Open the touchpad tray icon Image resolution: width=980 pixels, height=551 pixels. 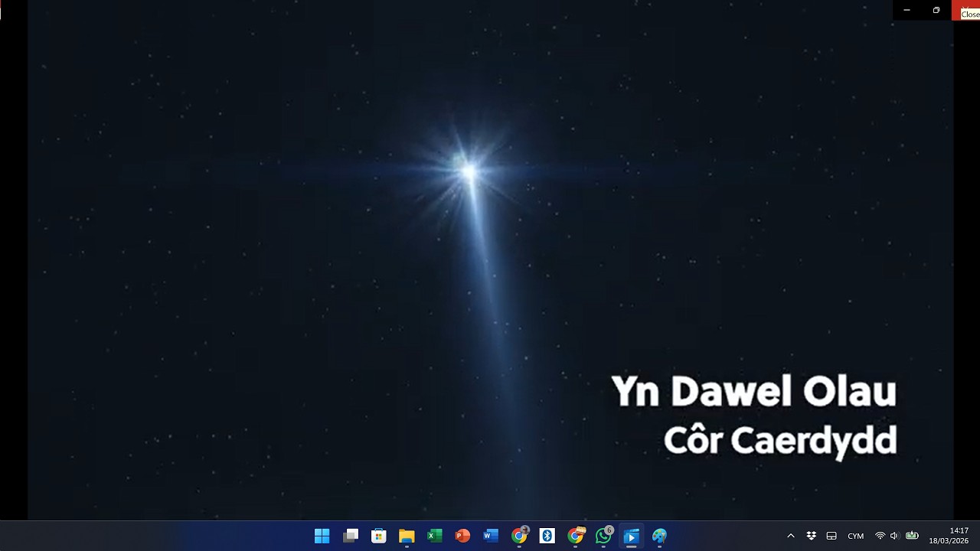click(x=831, y=536)
